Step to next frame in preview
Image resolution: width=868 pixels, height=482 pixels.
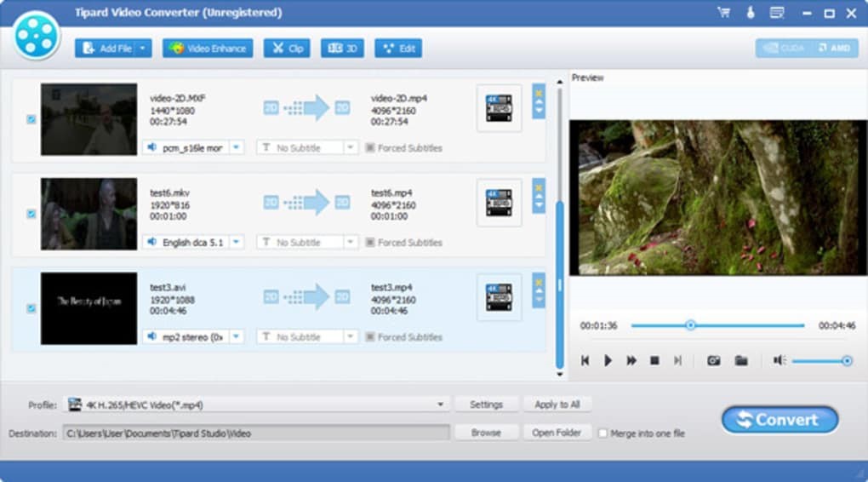[x=677, y=361]
